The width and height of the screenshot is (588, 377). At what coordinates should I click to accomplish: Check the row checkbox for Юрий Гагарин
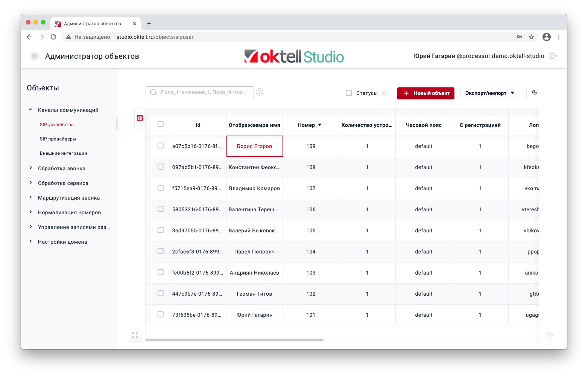point(161,314)
